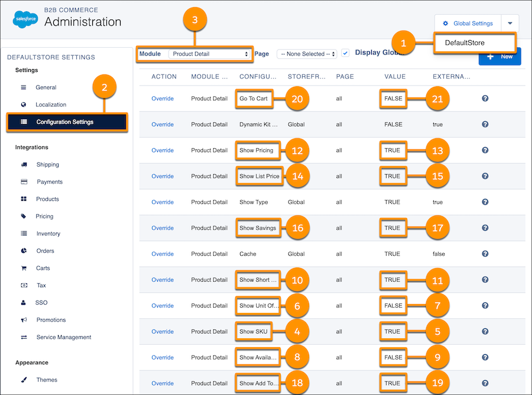Open the Themes appearance item
This screenshot has width=532, height=395.
[47, 380]
